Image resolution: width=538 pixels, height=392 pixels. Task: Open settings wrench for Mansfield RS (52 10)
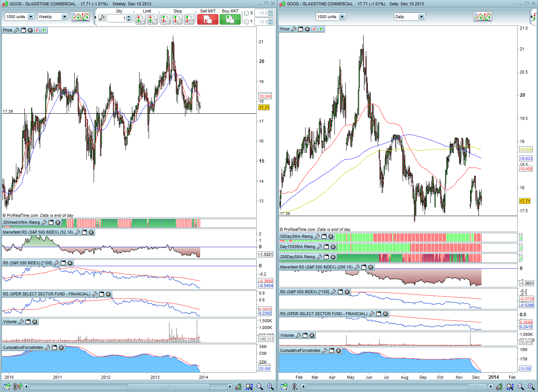pyautogui.click(x=78, y=232)
